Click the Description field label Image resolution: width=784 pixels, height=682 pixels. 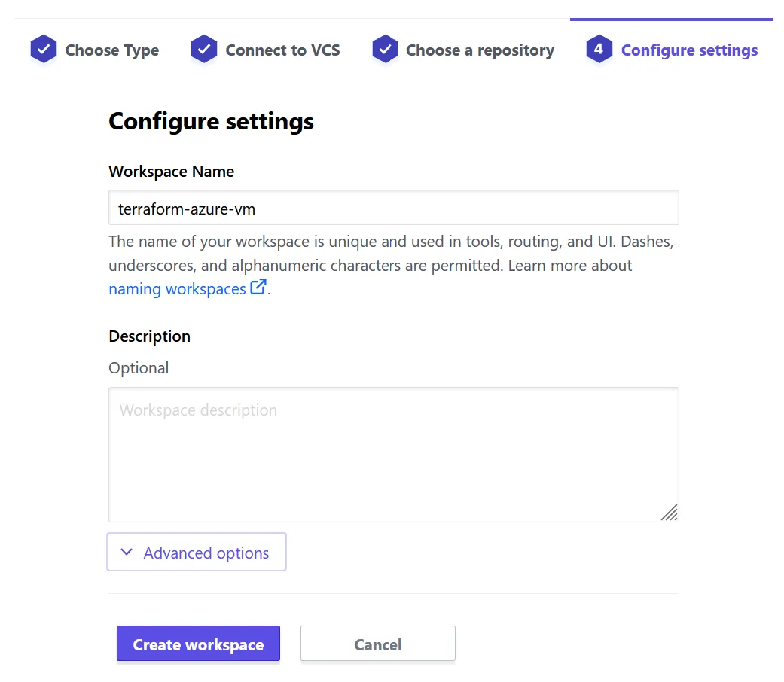coord(149,336)
